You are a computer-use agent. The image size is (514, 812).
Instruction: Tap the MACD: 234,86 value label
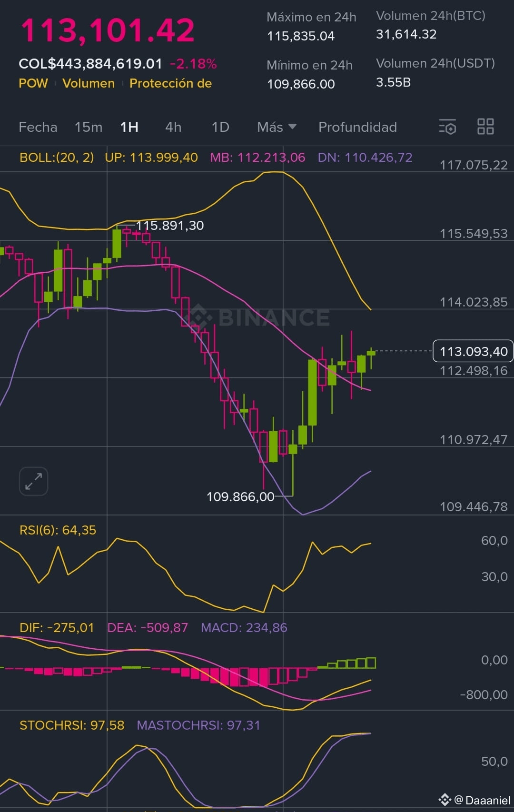click(x=244, y=628)
